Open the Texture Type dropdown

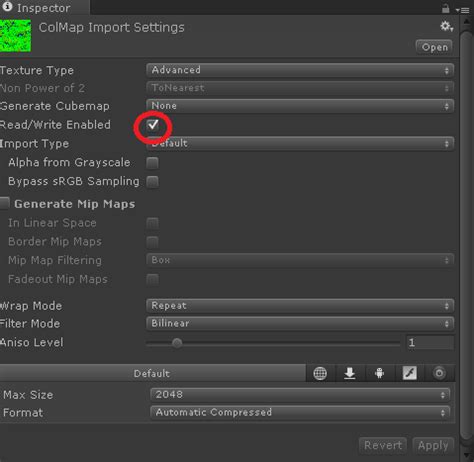pyautogui.click(x=300, y=70)
